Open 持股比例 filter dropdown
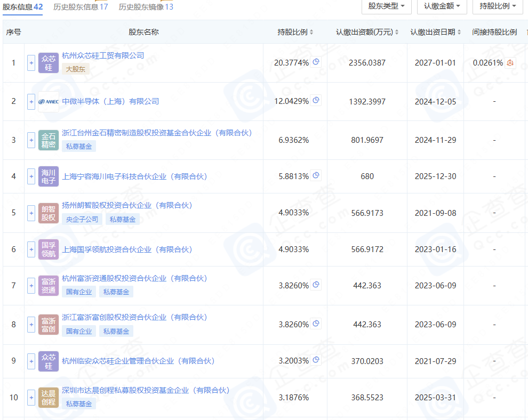Image resolution: width=528 pixels, height=420 pixels. coord(498,6)
